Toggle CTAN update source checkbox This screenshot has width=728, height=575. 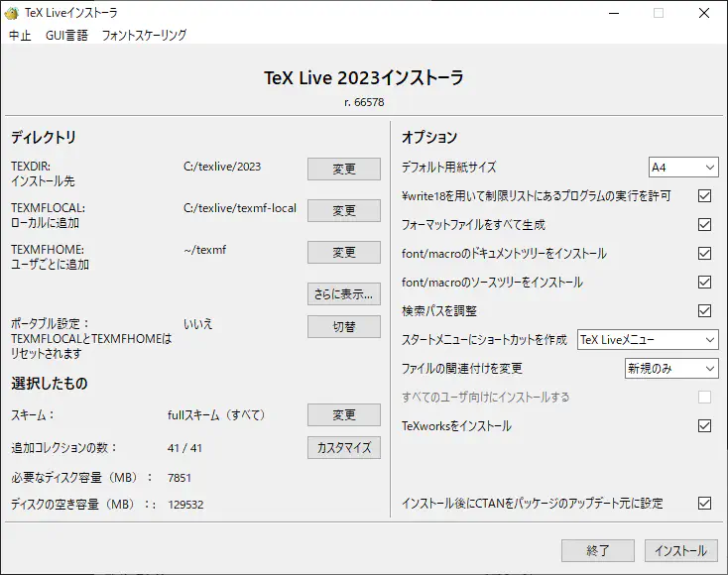[704, 503]
